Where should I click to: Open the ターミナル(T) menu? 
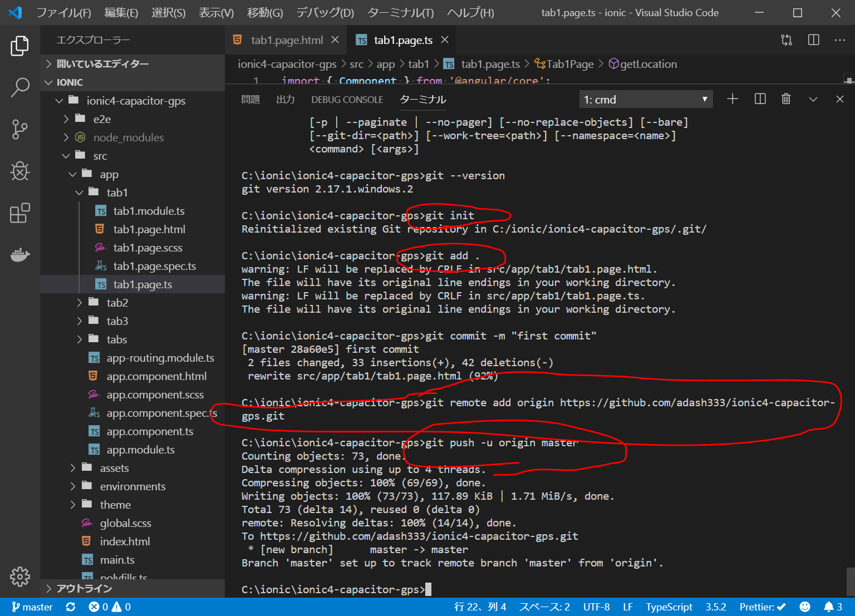pyautogui.click(x=400, y=13)
